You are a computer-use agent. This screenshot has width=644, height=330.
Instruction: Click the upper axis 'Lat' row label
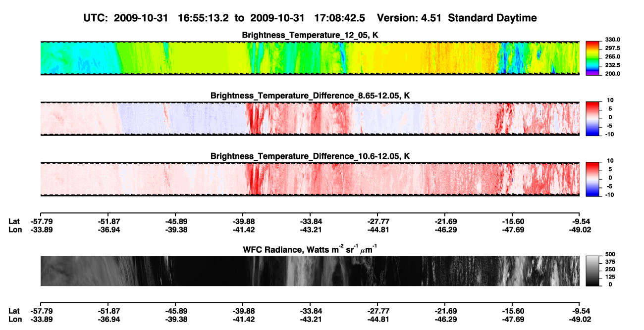(14, 222)
